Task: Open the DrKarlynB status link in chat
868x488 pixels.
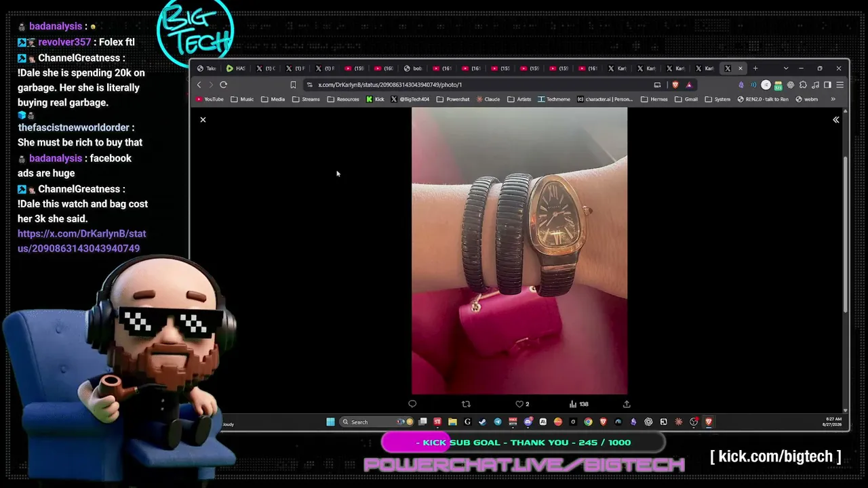Action: pos(81,241)
